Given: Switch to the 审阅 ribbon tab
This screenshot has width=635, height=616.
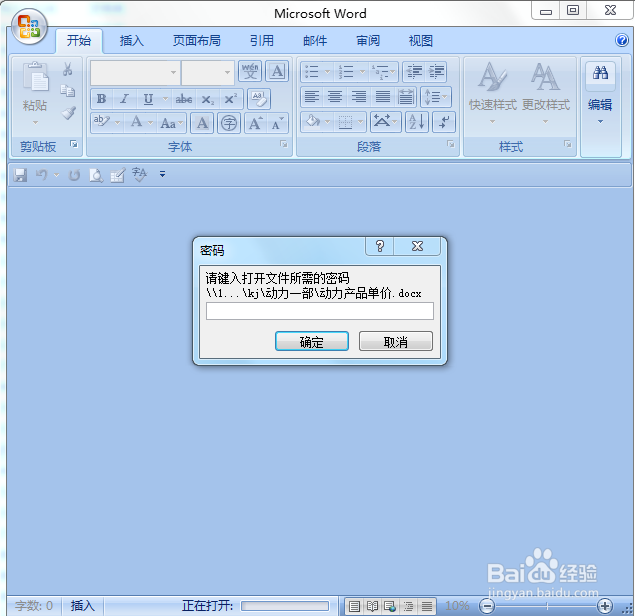Looking at the screenshot, I should (x=368, y=40).
